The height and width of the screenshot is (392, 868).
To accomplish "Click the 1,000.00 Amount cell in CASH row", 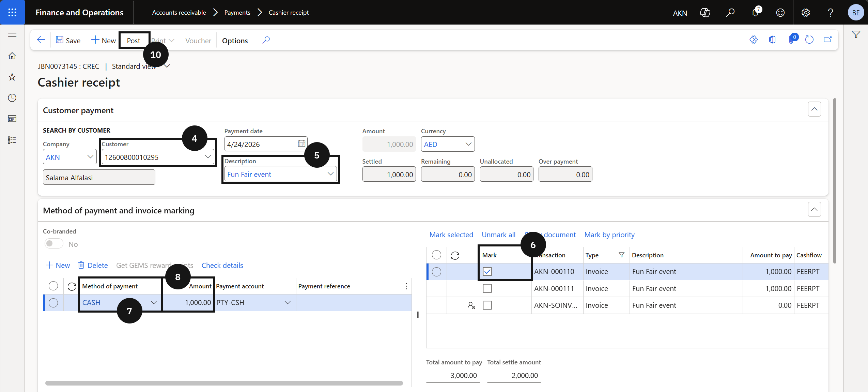I will [188, 303].
